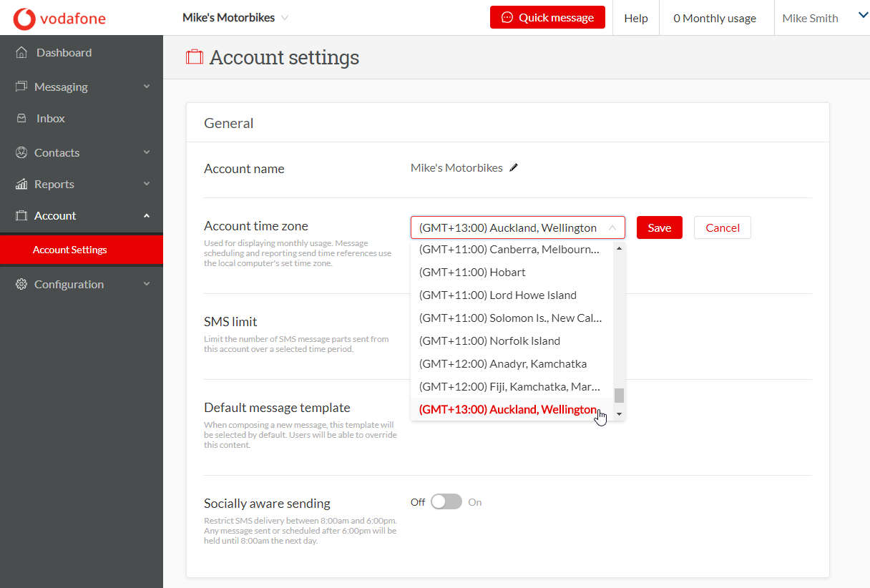Expand the Configuration menu chevron
The width and height of the screenshot is (870, 588).
pyautogui.click(x=147, y=284)
